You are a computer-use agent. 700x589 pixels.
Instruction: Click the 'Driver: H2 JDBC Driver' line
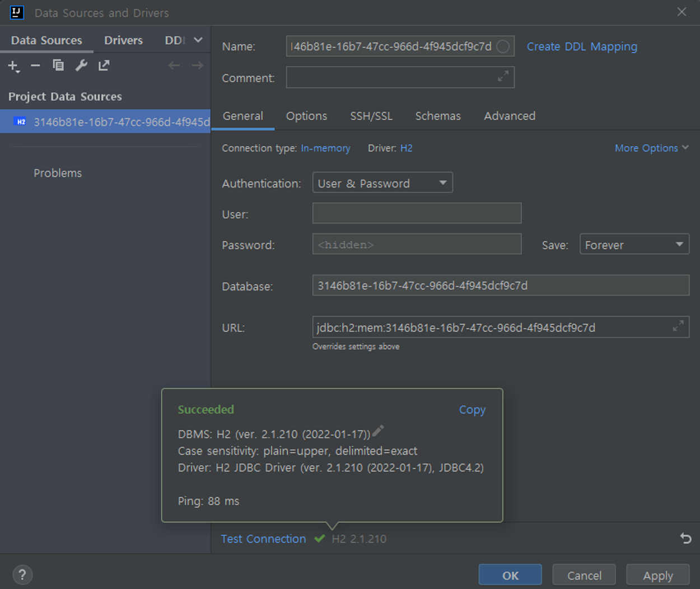click(330, 468)
